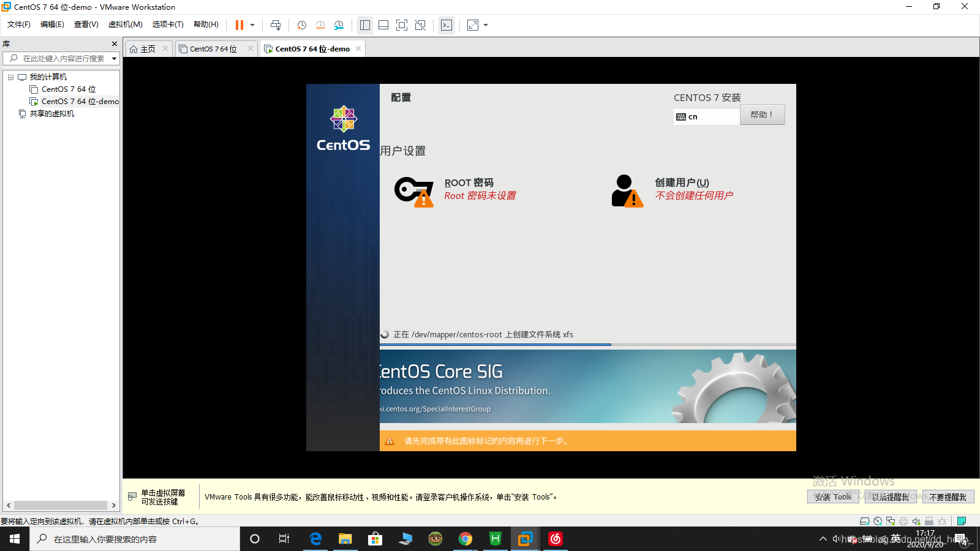Click the hard disk status icon
This screenshot has width=980, height=551.
[x=864, y=522]
